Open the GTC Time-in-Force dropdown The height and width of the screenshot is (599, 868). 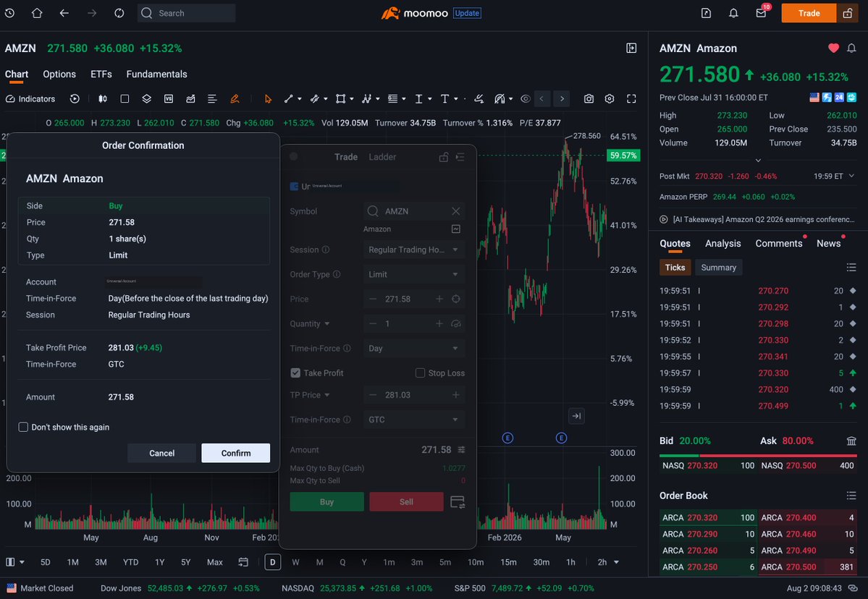click(413, 420)
